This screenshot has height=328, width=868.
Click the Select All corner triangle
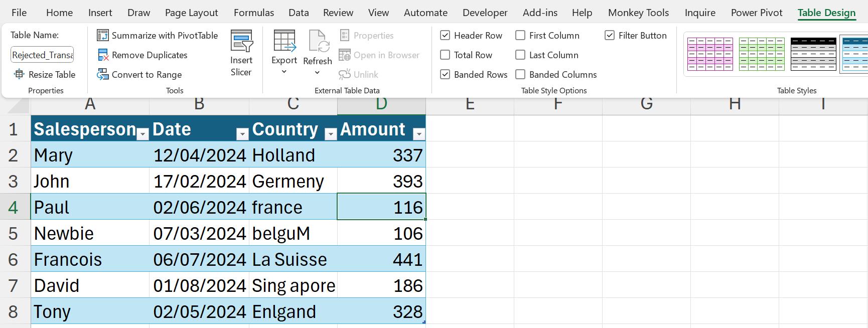(x=18, y=105)
